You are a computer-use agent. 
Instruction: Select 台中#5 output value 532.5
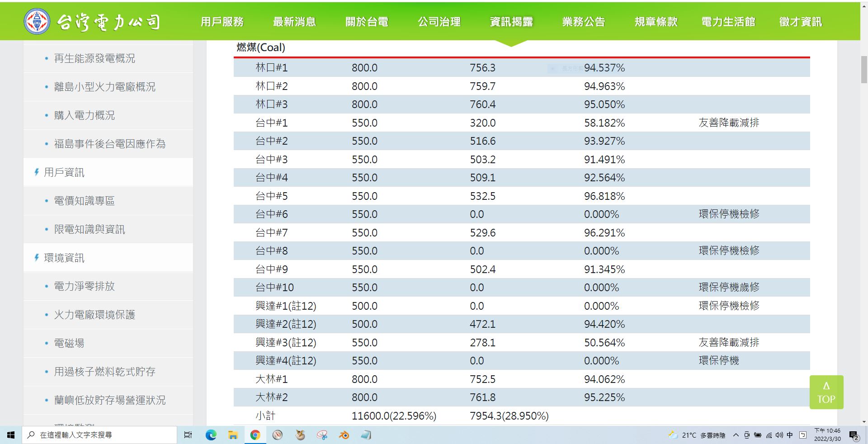click(x=482, y=196)
